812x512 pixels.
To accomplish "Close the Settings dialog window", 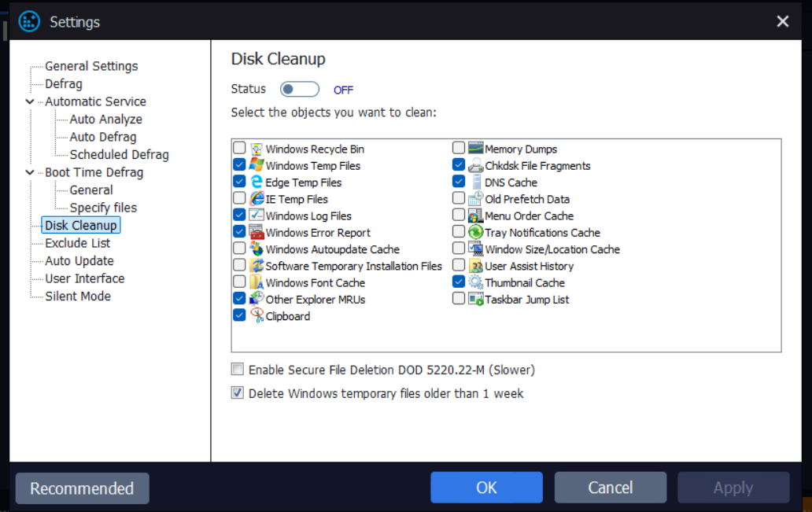I will click(782, 22).
